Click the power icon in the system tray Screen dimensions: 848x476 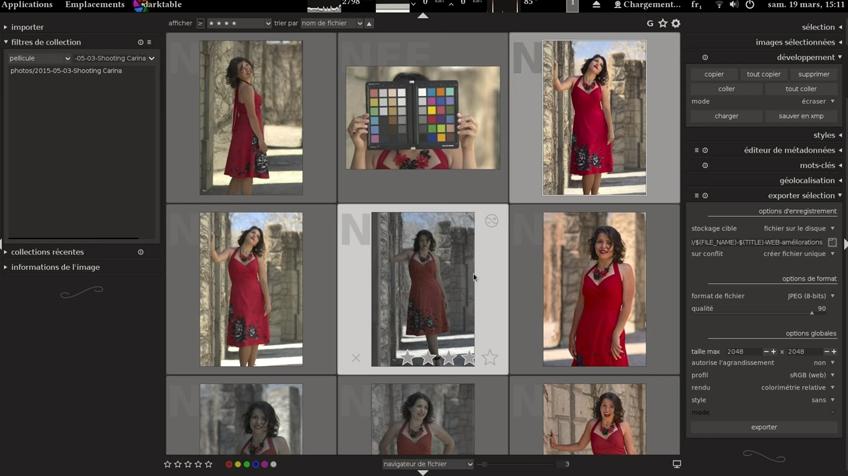point(750,4)
